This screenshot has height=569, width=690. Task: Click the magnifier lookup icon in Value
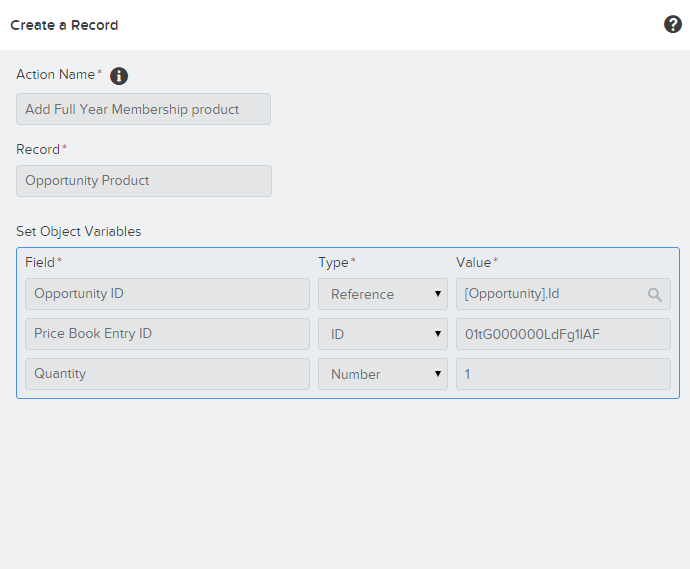click(655, 294)
